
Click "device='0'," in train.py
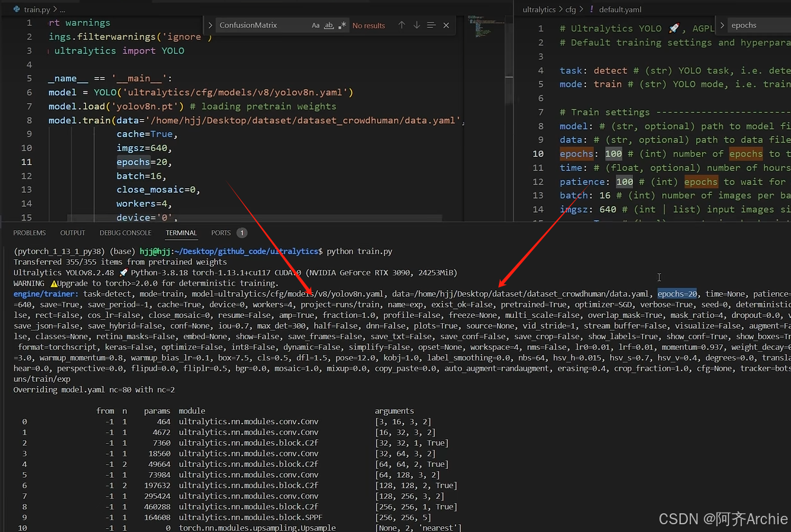[x=147, y=218]
